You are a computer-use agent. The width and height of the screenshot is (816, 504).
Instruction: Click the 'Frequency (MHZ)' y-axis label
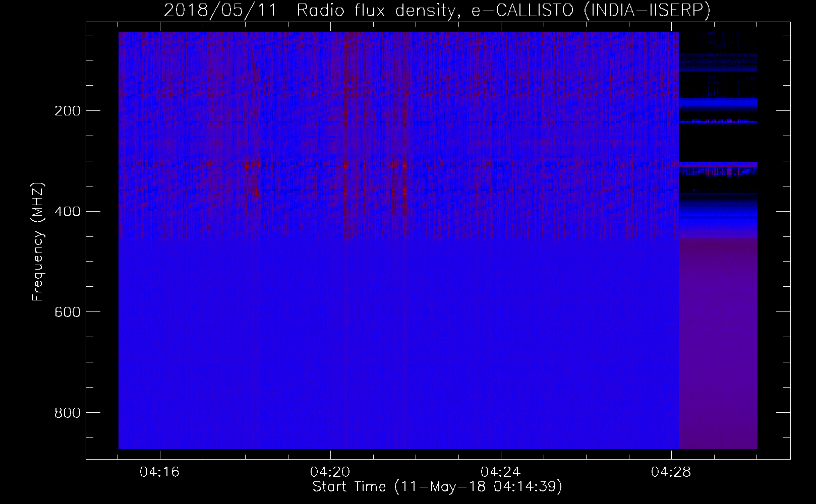click(x=38, y=242)
